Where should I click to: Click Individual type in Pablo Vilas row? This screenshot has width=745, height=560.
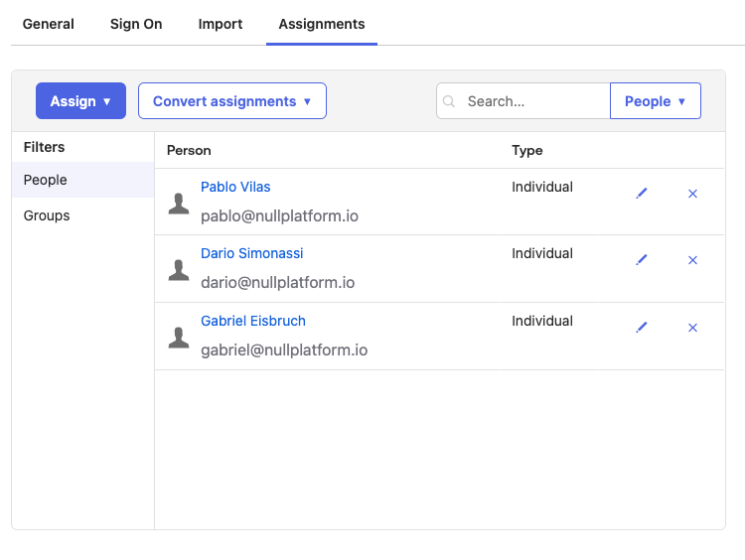[542, 187]
